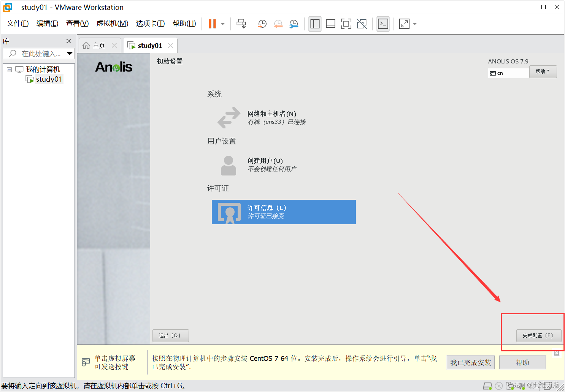This screenshot has width=565, height=392.
Task: Open the 查看(V) menu
Action: coord(78,24)
